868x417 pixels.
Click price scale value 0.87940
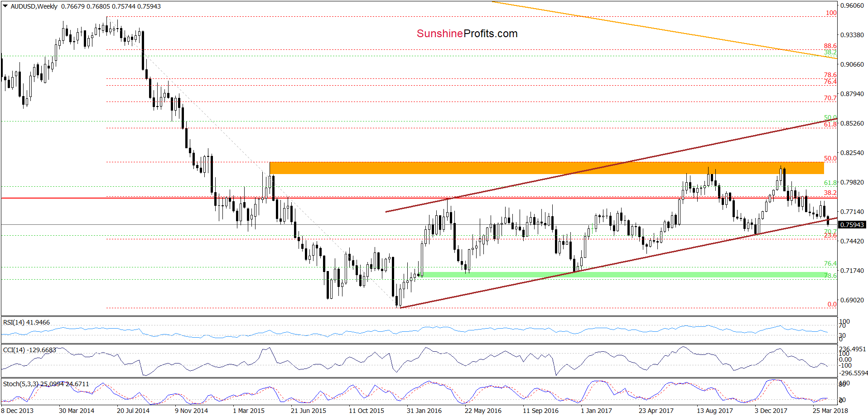852,94
